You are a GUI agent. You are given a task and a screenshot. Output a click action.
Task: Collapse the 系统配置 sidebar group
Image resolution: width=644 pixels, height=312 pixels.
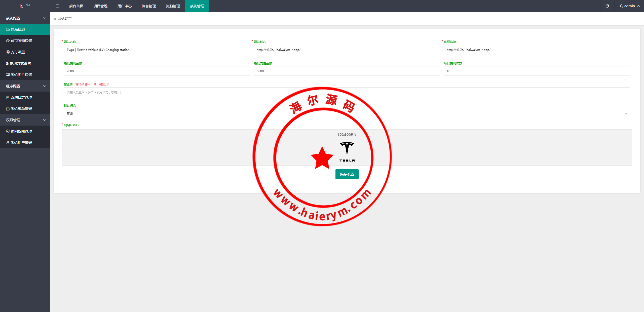[25, 18]
